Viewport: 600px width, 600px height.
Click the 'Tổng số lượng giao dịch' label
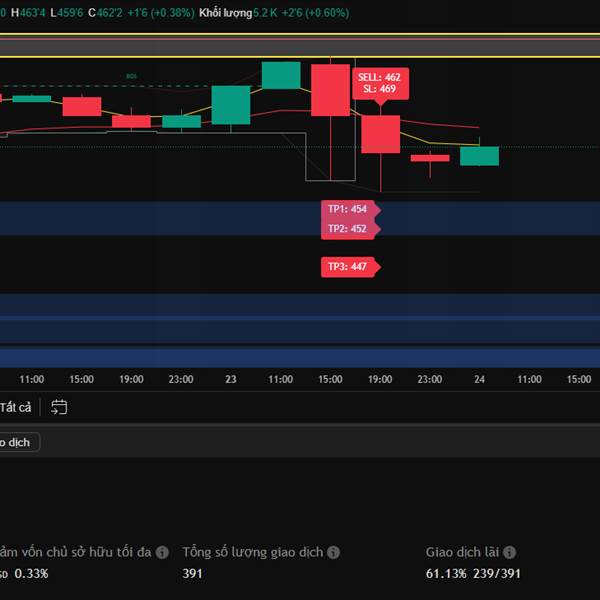(253, 552)
